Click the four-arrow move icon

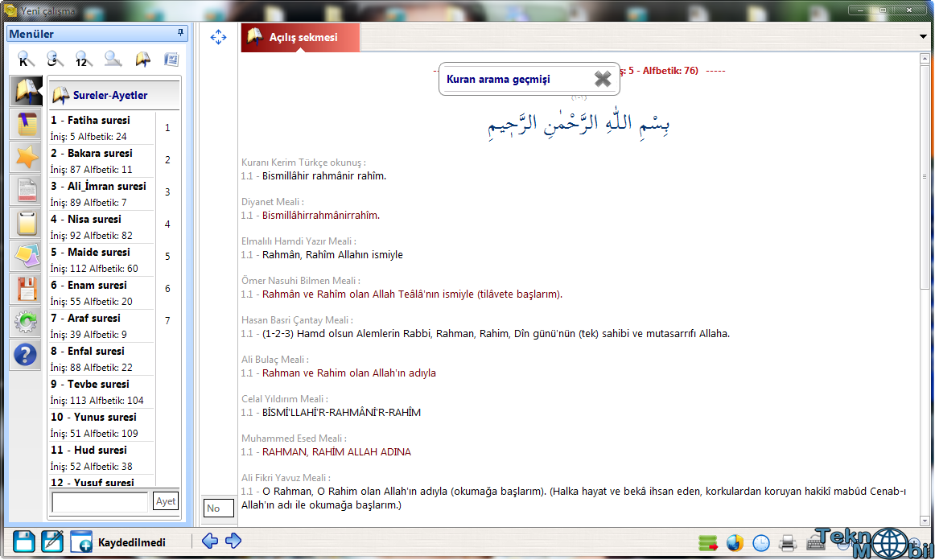click(218, 37)
